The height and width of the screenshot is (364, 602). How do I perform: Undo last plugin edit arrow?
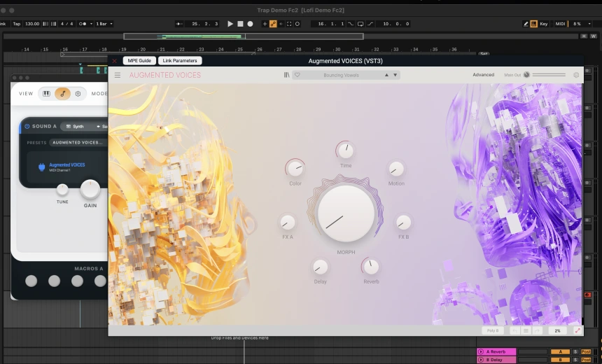click(514, 330)
